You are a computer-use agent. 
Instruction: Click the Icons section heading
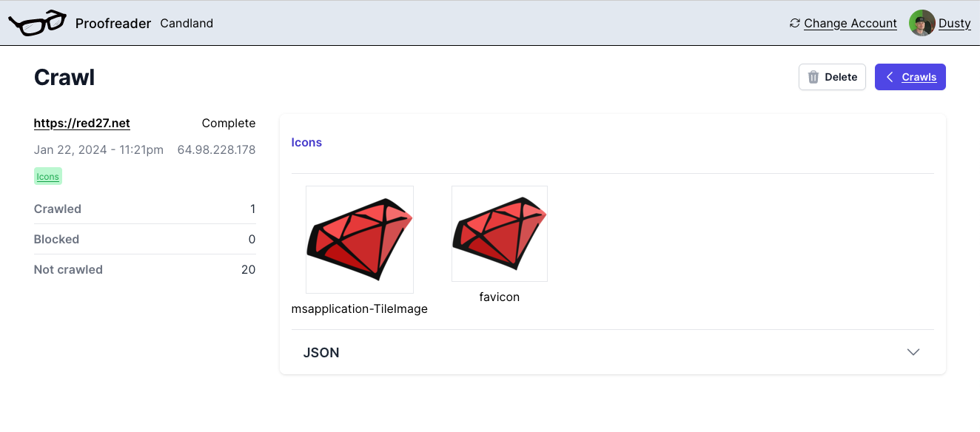[x=306, y=143]
